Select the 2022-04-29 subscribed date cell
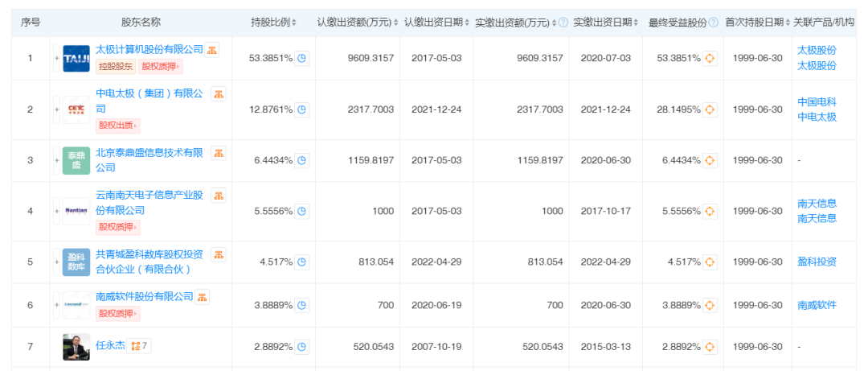Image resolution: width=868 pixels, height=371 pixels. (x=436, y=262)
